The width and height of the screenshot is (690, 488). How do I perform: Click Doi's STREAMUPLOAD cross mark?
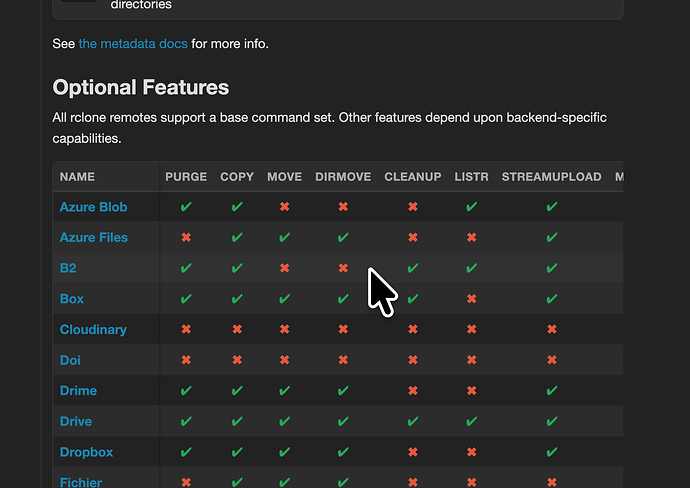[552, 360]
